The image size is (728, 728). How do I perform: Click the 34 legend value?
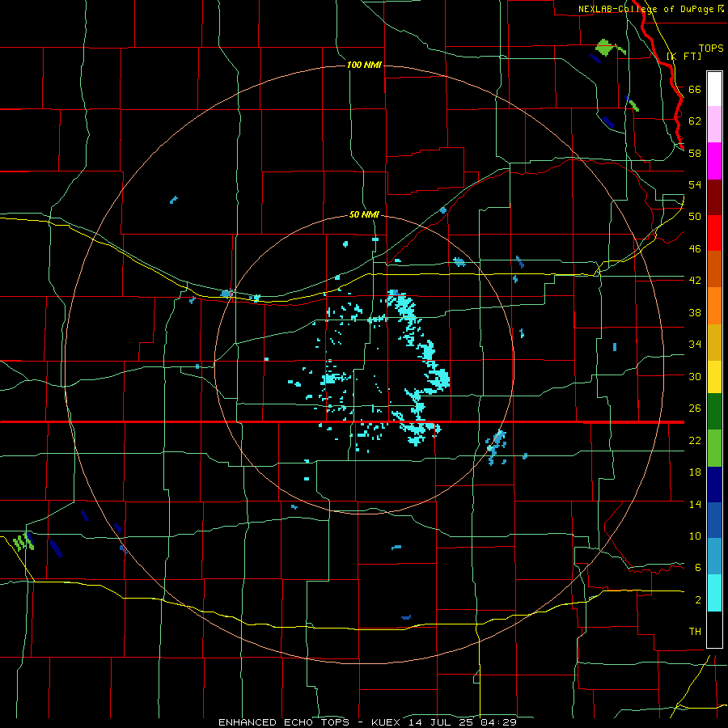coord(695,345)
